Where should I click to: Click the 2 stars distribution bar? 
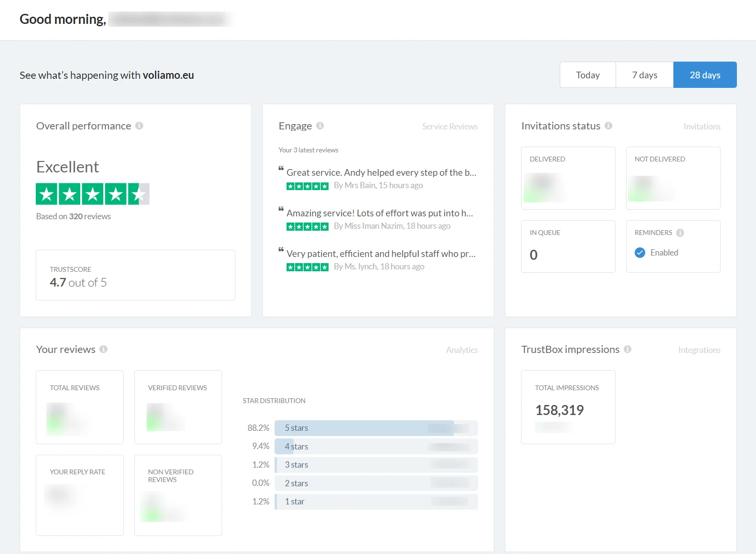376,483
